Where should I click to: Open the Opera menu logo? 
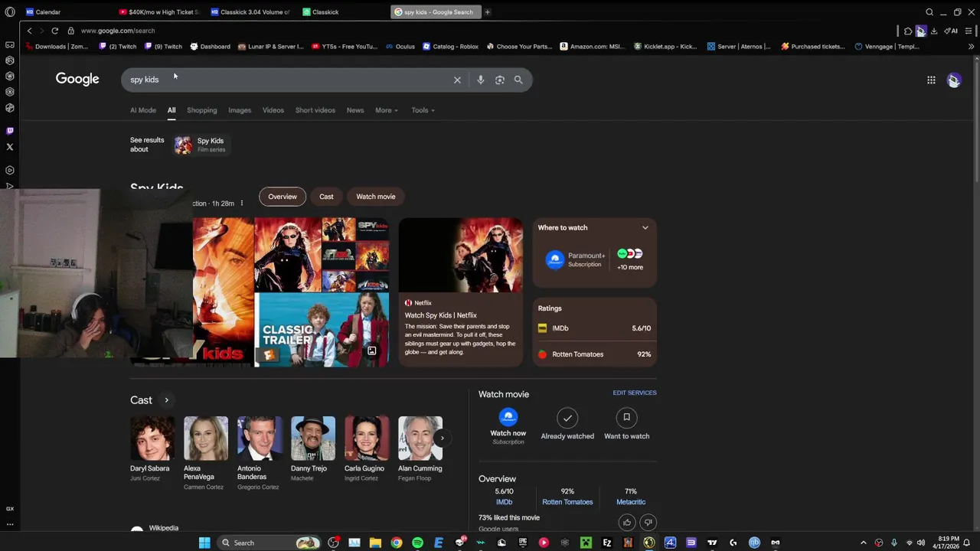point(9,11)
